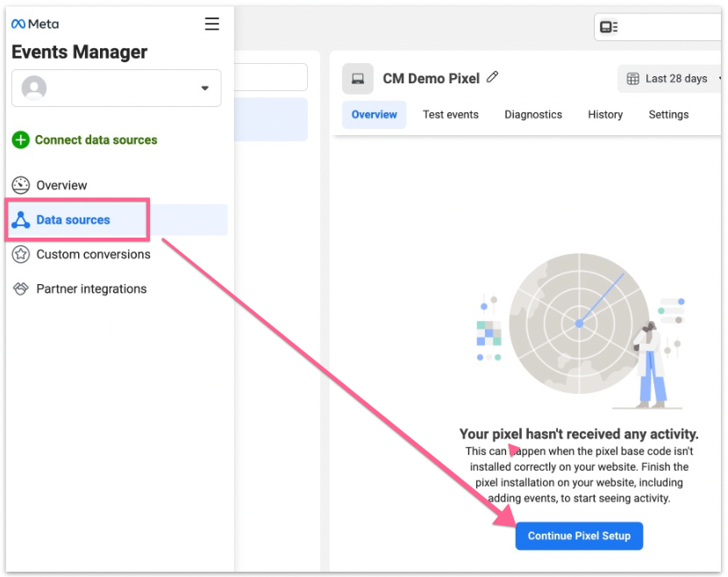The width and height of the screenshot is (728, 577).
Task: Click the Overview gauge icon in sidebar
Action: pos(21,185)
